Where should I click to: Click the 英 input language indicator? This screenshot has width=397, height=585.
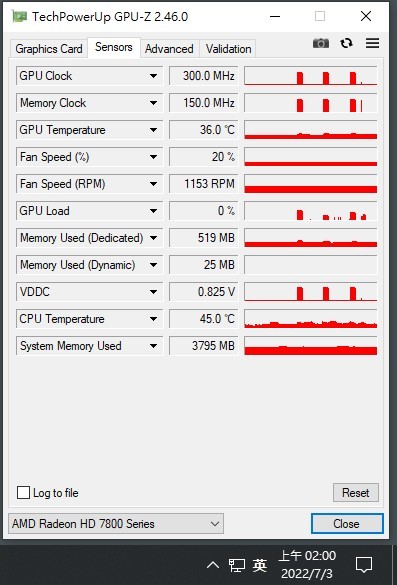click(260, 566)
